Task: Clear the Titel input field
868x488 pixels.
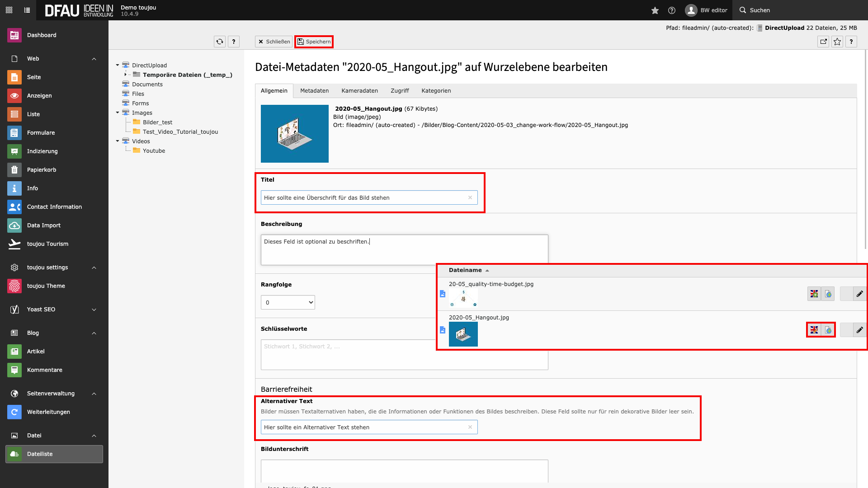Action: coord(470,197)
